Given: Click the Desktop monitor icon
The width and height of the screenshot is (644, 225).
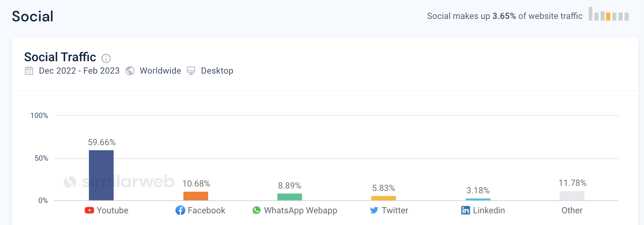Looking at the screenshot, I should click(191, 71).
